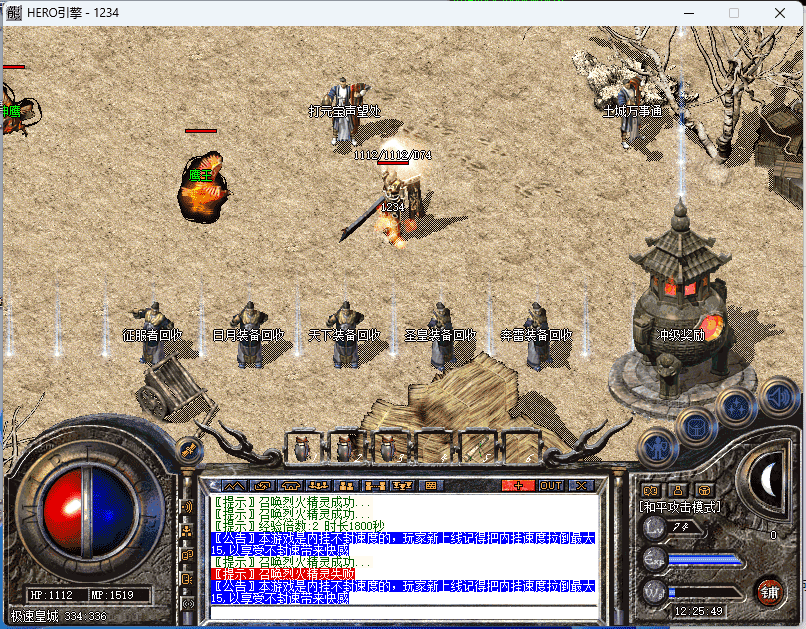The height and width of the screenshot is (629, 806).
Task: Use the potion in quick slot 3
Action: 389,449
